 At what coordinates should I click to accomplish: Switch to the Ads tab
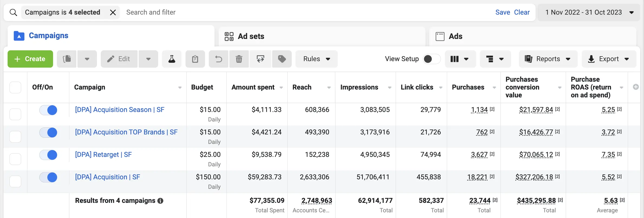(x=455, y=36)
